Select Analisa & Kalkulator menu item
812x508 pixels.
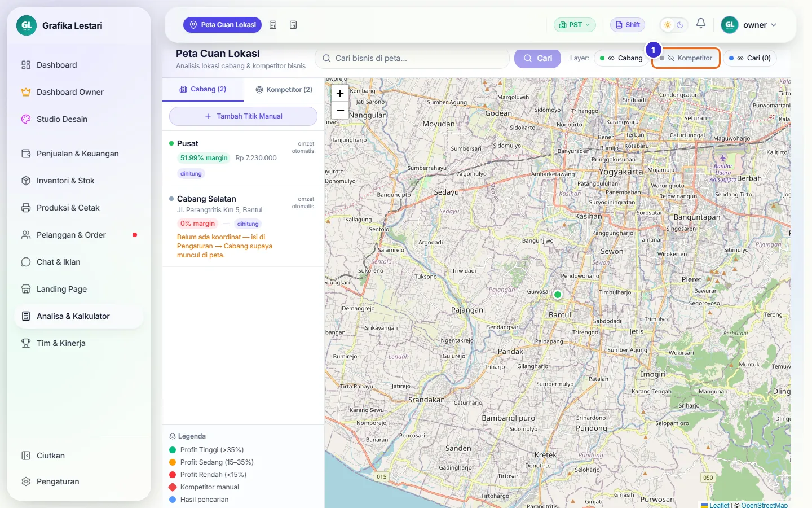[x=79, y=316]
